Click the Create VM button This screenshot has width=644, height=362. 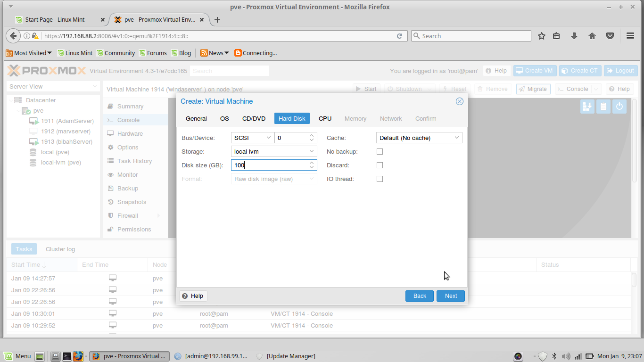click(x=534, y=71)
